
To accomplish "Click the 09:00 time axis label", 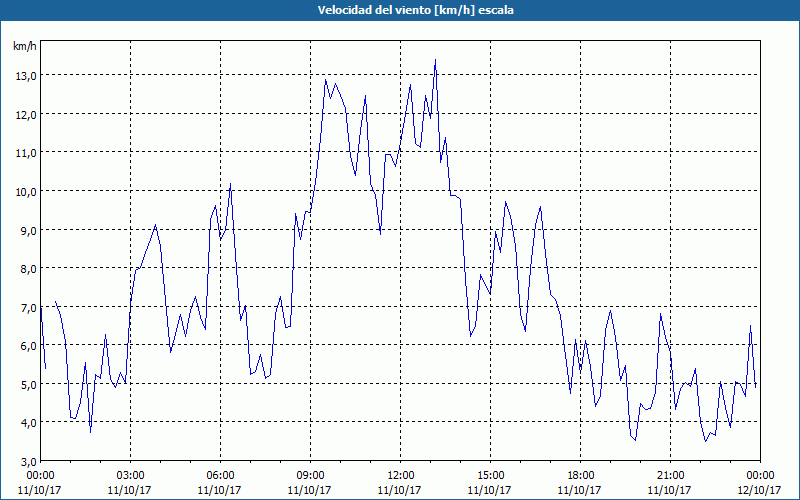I will [x=310, y=476].
